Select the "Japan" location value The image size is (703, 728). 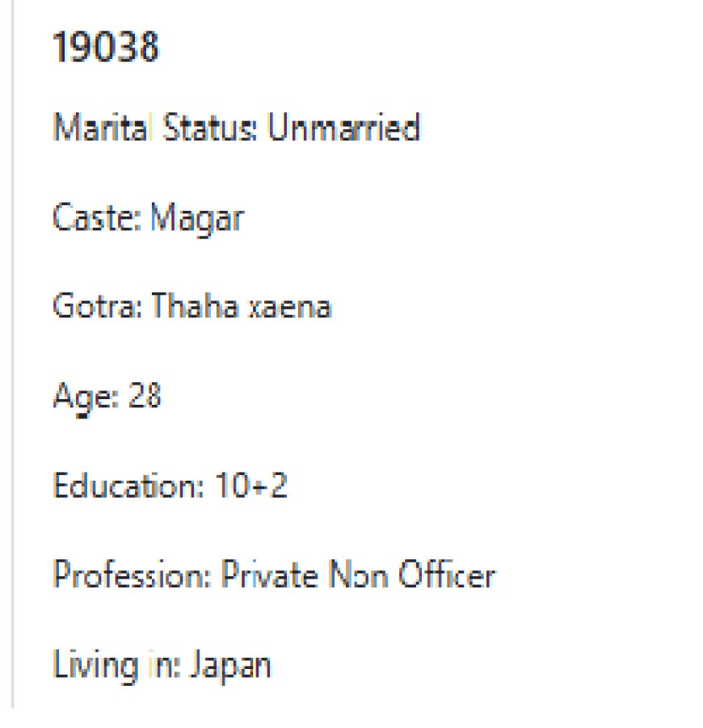coord(230,667)
